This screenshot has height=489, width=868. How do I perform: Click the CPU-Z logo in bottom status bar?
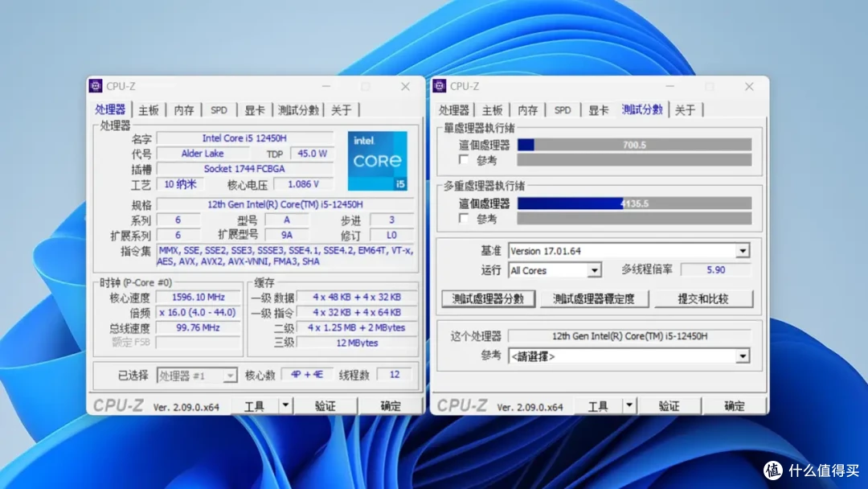[117, 405]
